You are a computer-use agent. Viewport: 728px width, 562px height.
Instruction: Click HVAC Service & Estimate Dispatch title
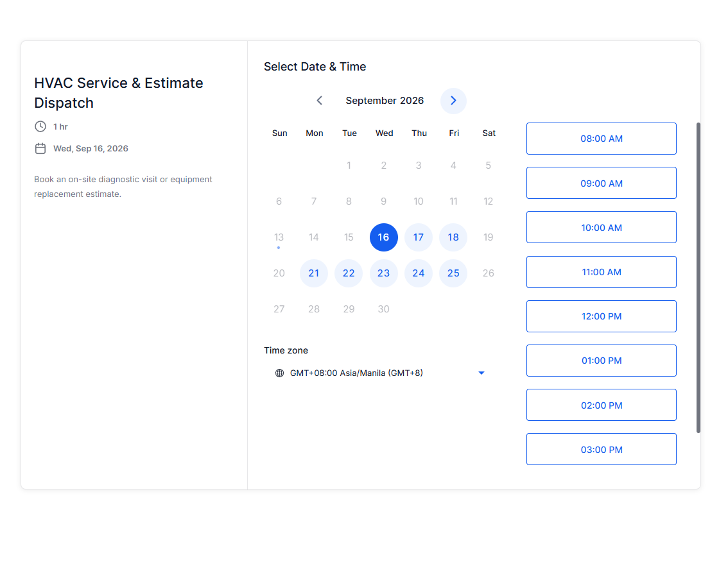[118, 93]
